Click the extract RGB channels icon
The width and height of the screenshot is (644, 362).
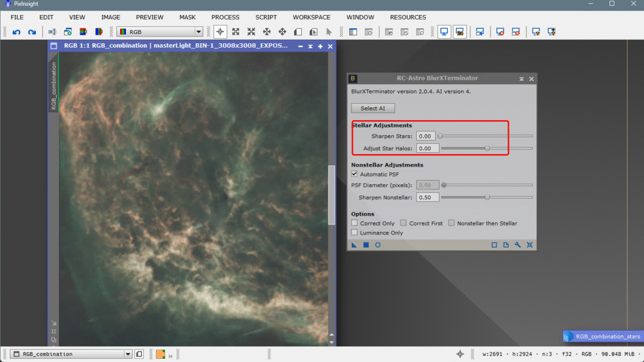point(84,32)
